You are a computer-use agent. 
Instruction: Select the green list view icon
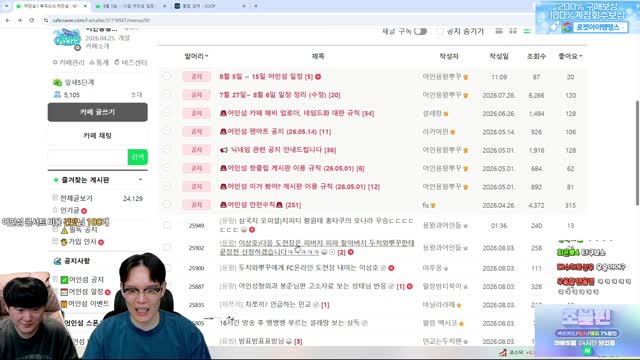coord(527,31)
